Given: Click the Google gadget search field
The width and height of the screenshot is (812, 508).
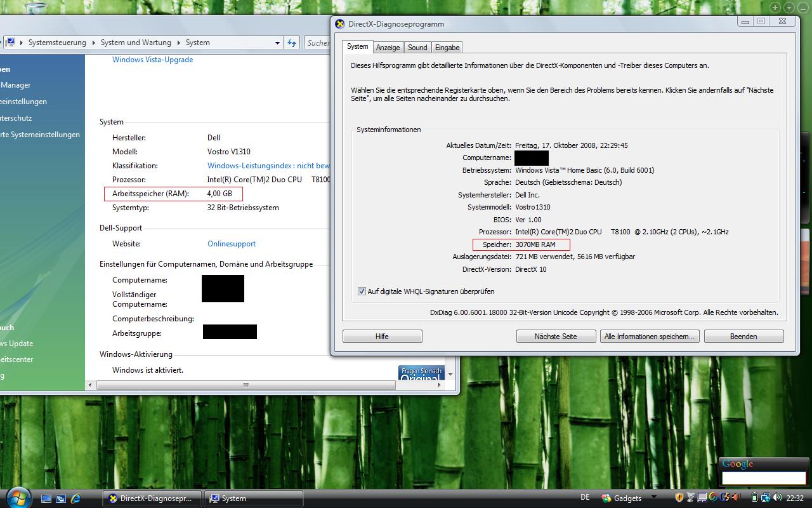Looking at the screenshot, I should click(x=764, y=478).
